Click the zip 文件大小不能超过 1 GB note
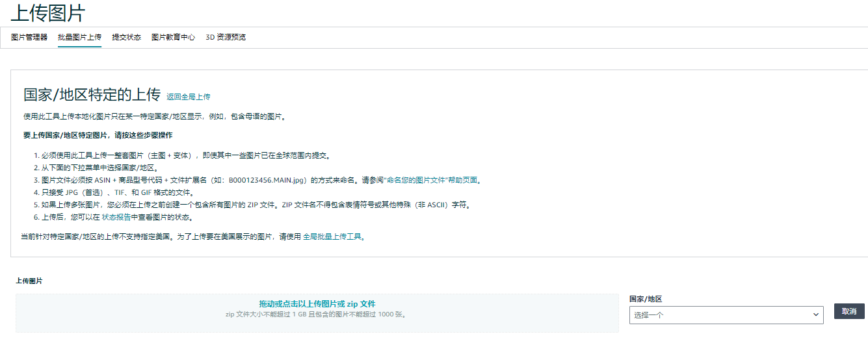Screen dimensions: 868x345 [x=317, y=314]
